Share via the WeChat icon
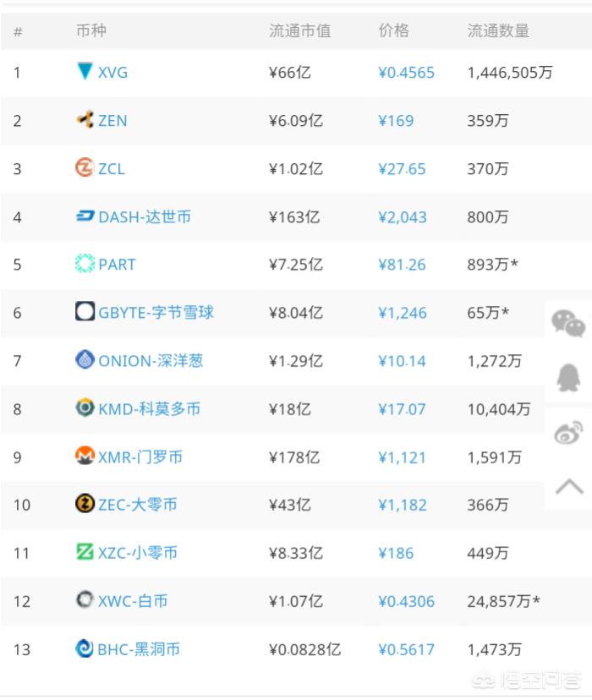Image resolution: width=592 pixels, height=700 pixels. (568, 323)
